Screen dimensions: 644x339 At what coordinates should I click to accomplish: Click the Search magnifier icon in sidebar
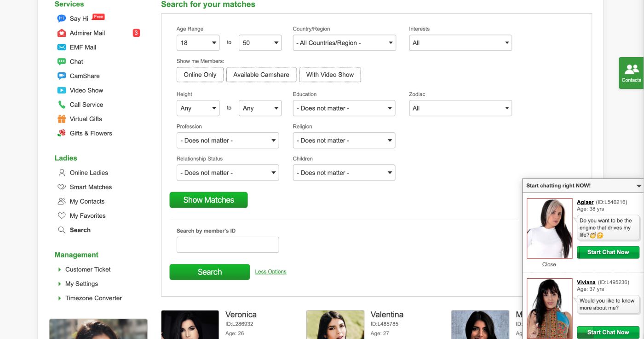[62, 230]
